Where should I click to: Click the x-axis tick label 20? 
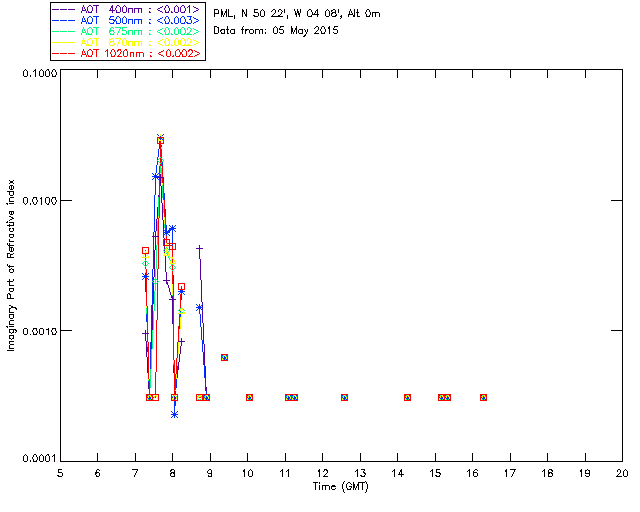(622, 473)
